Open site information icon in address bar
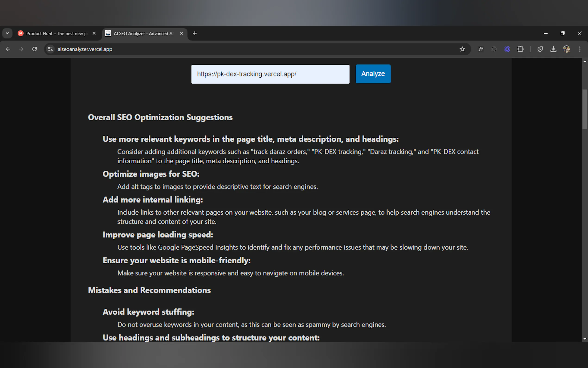This screenshot has height=368, width=588. (50, 49)
